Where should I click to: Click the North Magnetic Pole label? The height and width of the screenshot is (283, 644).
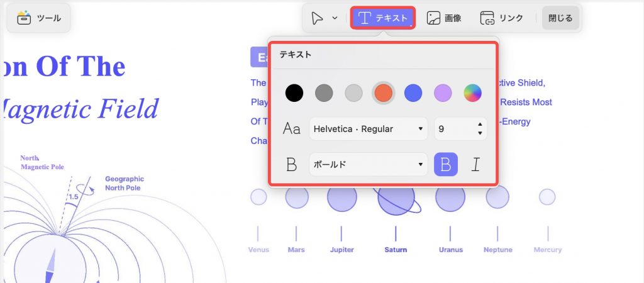point(42,162)
